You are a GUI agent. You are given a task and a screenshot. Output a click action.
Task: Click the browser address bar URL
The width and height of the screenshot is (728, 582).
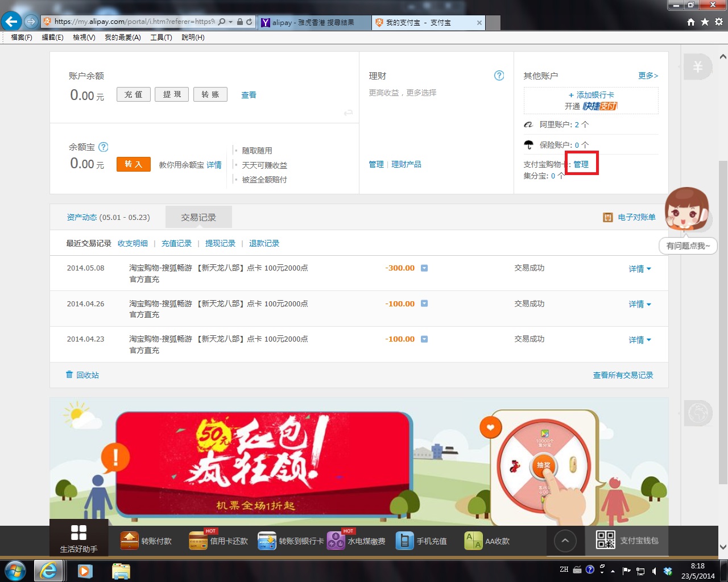[134, 22]
